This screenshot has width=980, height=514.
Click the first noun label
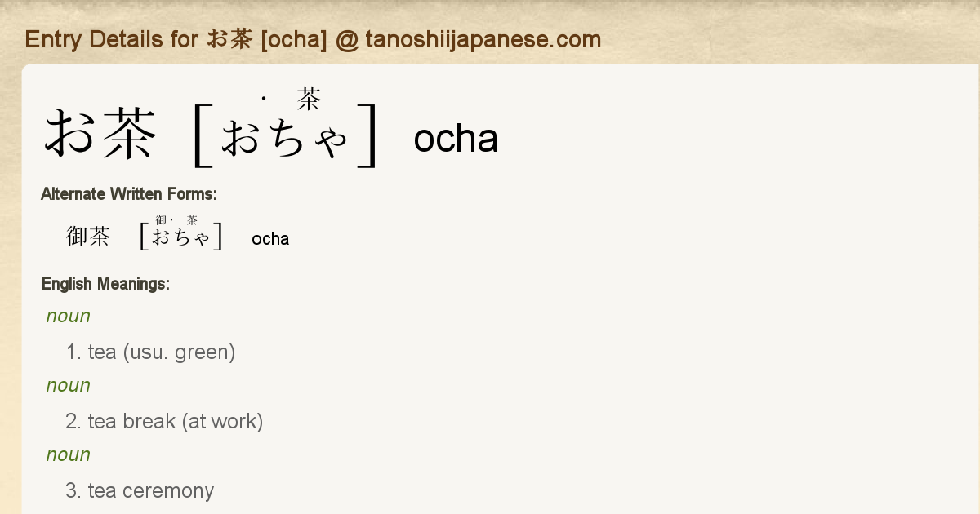tap(69, 317)
